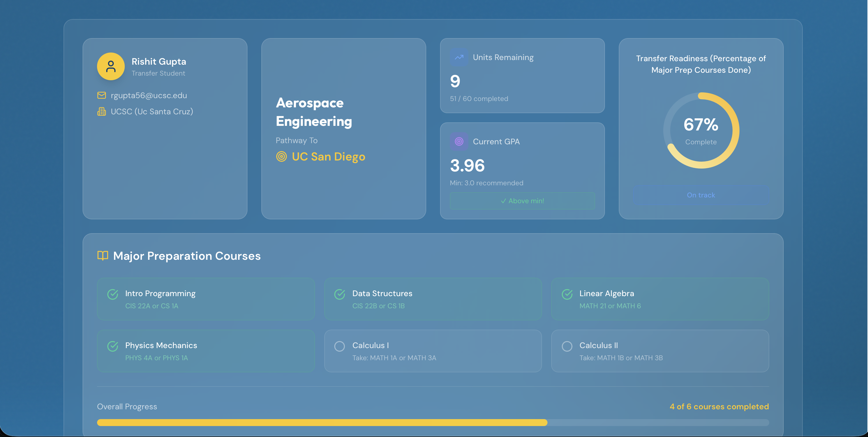Click the email envelope icon

point(101,95)
